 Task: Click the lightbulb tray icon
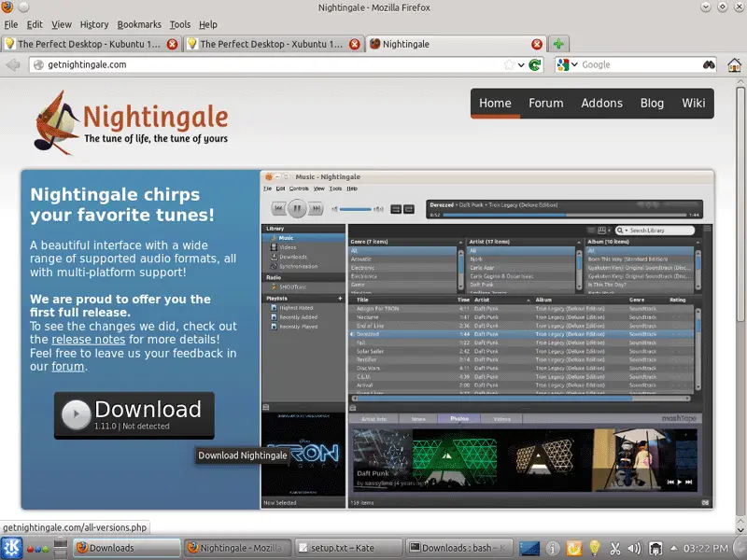click(x=595, y=548)
